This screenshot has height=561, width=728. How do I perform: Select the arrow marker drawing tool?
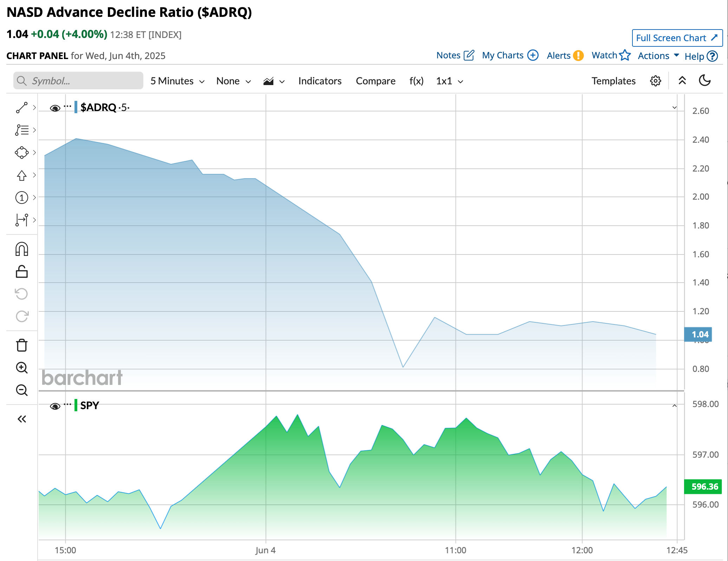click(21, 175)
